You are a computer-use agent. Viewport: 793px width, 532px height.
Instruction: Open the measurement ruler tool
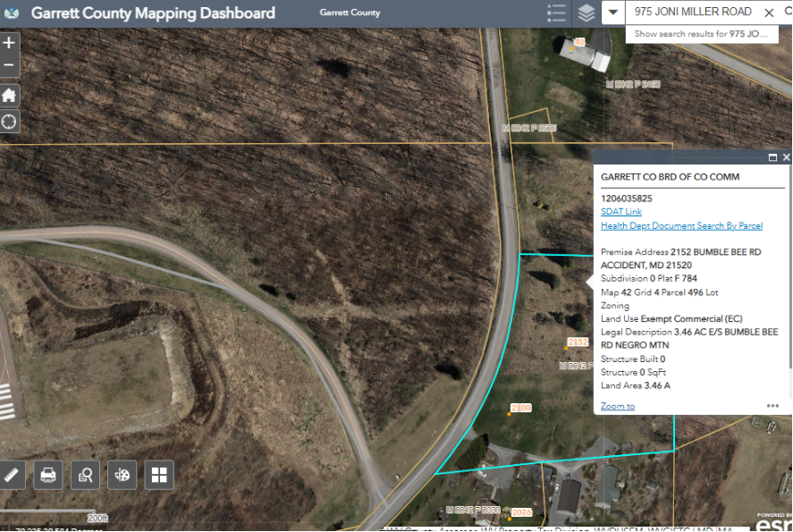(x=11, y=475)
